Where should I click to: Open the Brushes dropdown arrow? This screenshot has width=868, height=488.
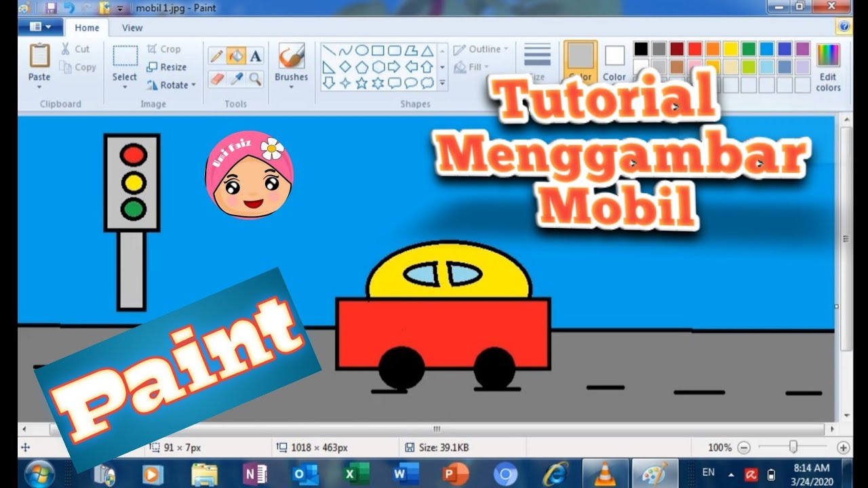pyautogui.click(x=292, y=87)
